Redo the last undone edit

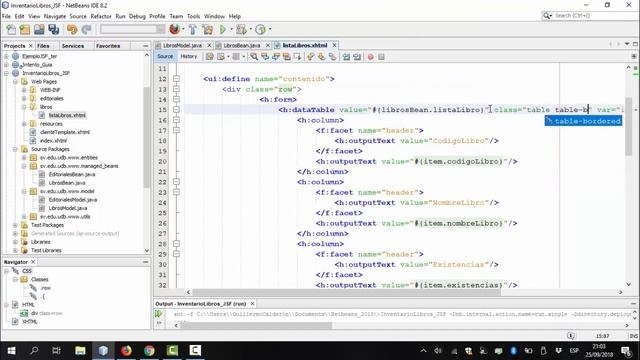[86, 29]
